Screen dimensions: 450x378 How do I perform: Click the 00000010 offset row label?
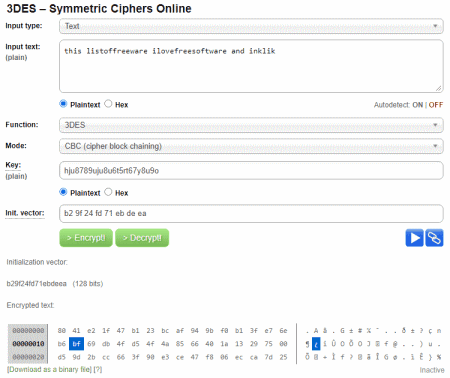click(28, 344)
